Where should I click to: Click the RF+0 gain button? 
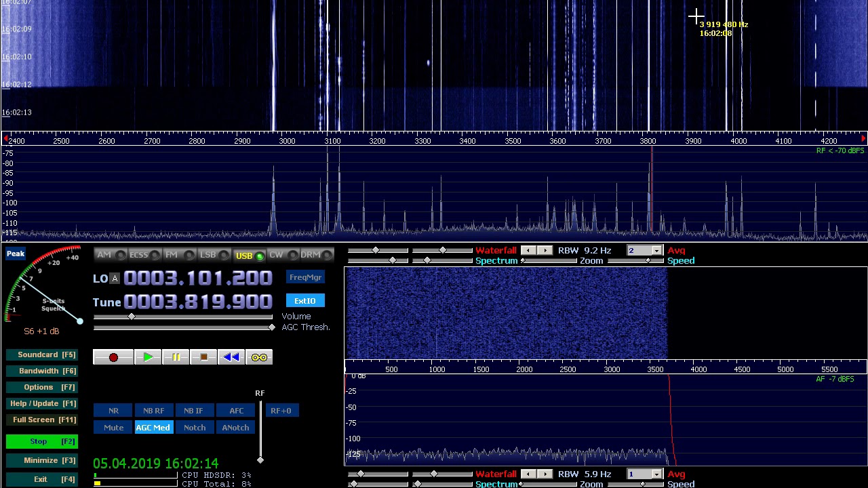[x=281, y=411]
